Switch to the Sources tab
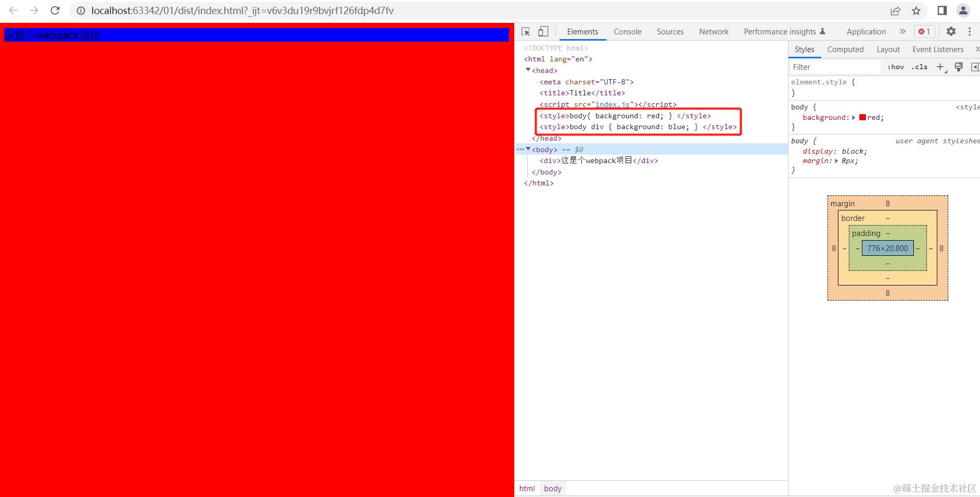This screenshot has height=497, width=980. pyautogui.click(x=670, y=32)
